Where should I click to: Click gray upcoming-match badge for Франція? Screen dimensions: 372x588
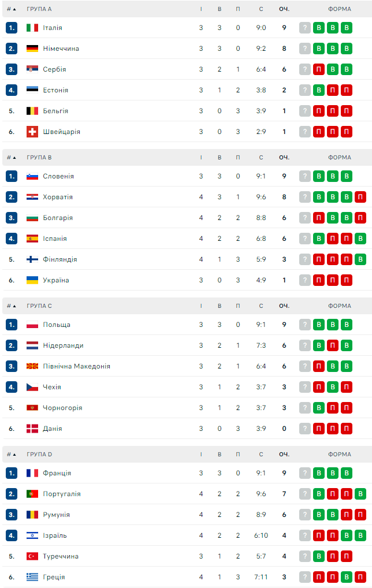click(305, 473)
